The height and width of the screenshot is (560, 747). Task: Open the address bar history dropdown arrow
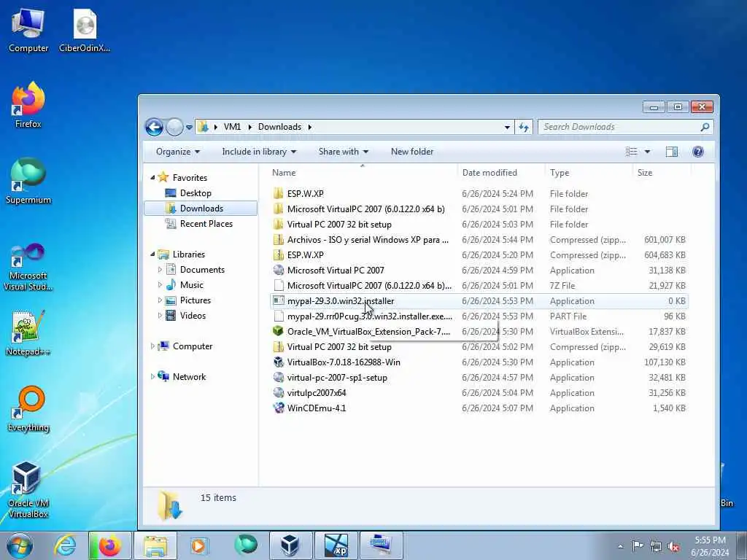tap(507, 127)
